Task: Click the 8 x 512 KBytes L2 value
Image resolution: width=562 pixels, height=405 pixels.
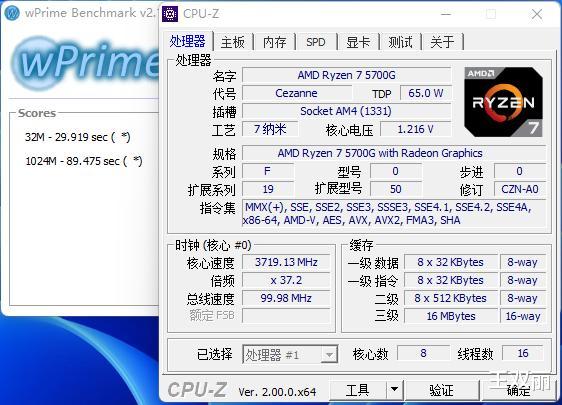Action: (451, 298)
